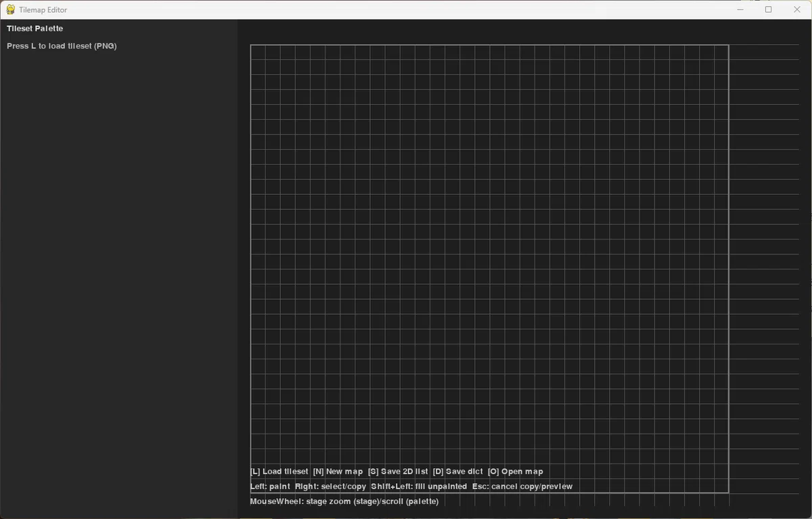Click the '[O] Open map' shortcut hint
Image resolution: width=812 pixels, height=519 pixels.
[515, 472]
